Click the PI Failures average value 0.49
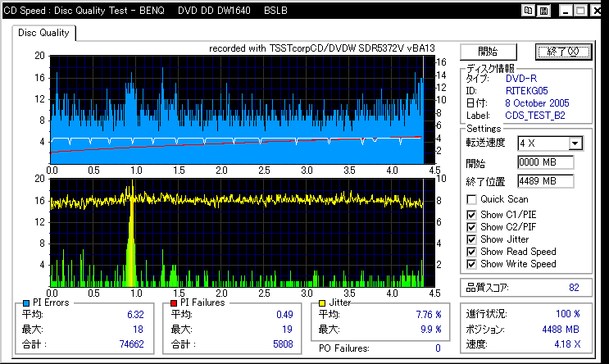The height and width of the screenshot is (364, 609). 284,315
